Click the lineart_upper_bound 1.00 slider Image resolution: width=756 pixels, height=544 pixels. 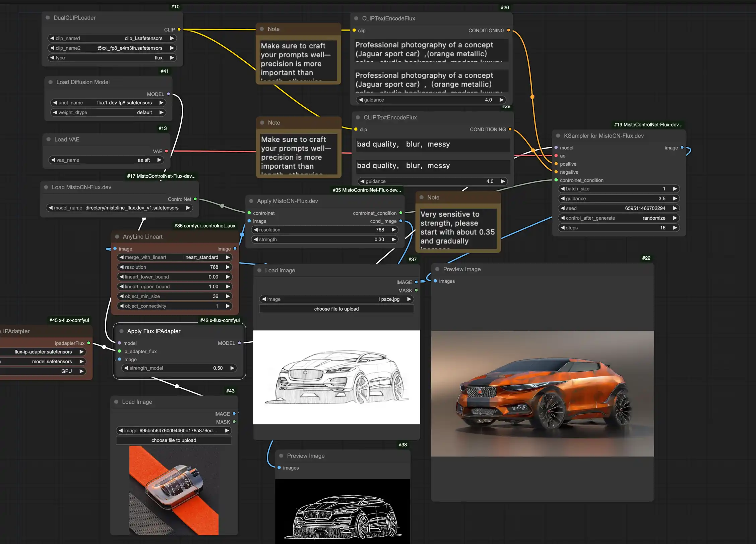[175, 287]
